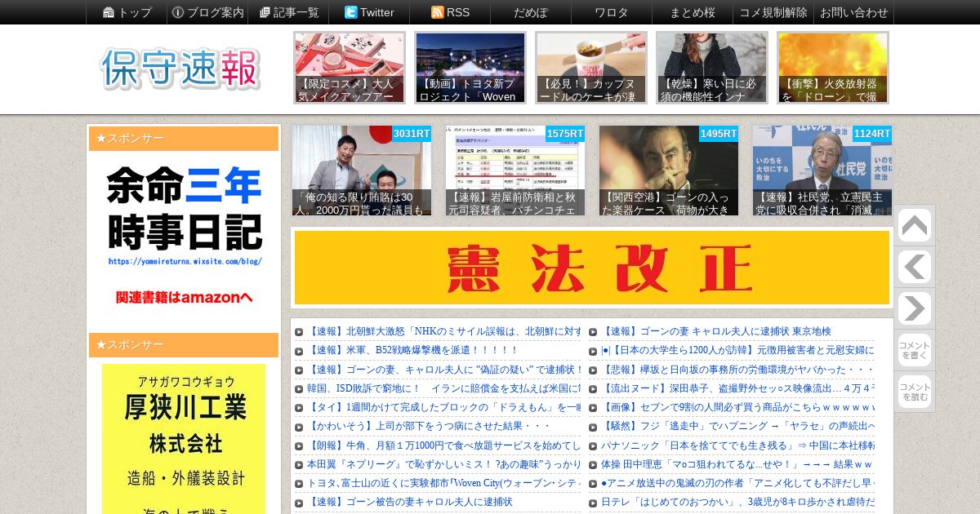This screenshot has height=514, width=980.
Task: Click the 余命三年時事日記 sponsor banner
Action: (x=184, y=237)
